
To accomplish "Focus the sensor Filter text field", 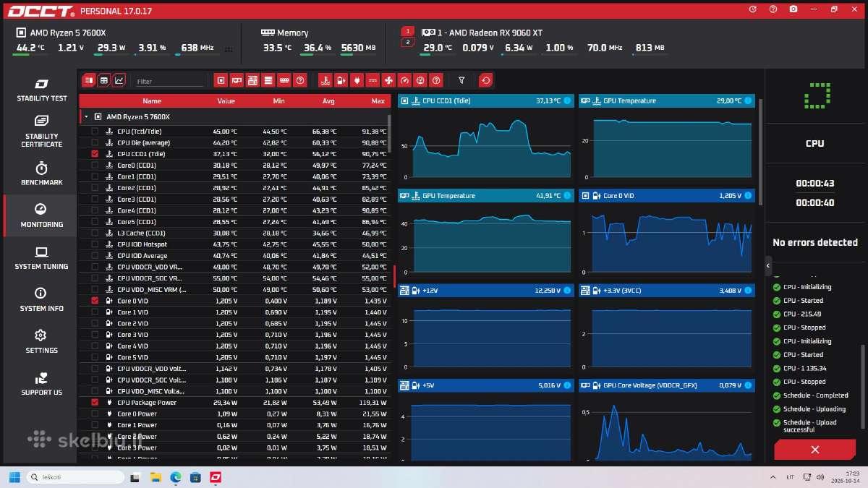I will [x=169, y=82].
